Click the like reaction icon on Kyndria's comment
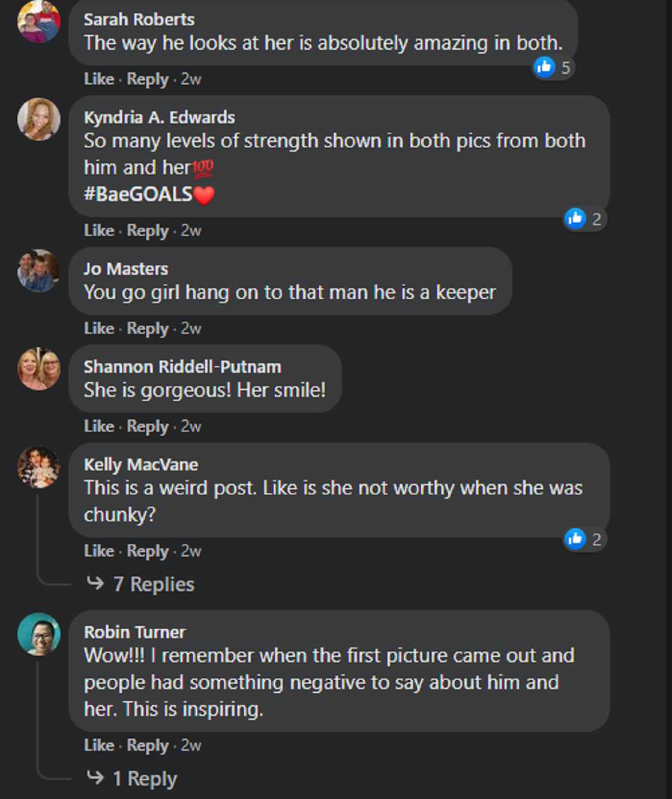The width and height of the screenshot is (672, 799). 575,218
